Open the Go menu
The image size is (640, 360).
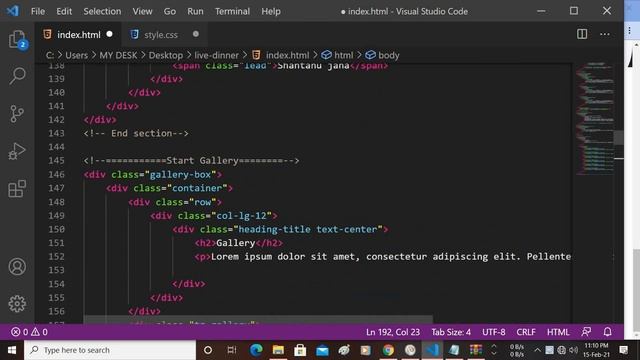click(x=169, y=11)
